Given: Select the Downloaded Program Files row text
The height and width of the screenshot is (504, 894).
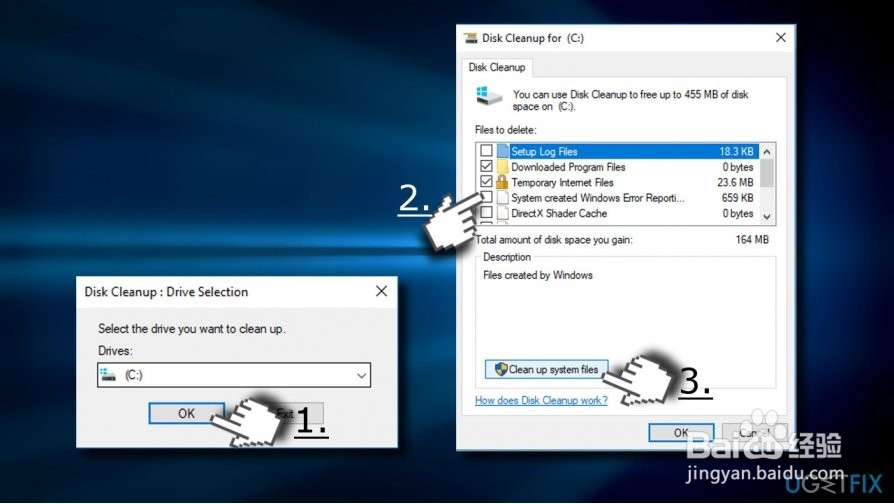Looking at the screenshot, I should pos(568,167).
